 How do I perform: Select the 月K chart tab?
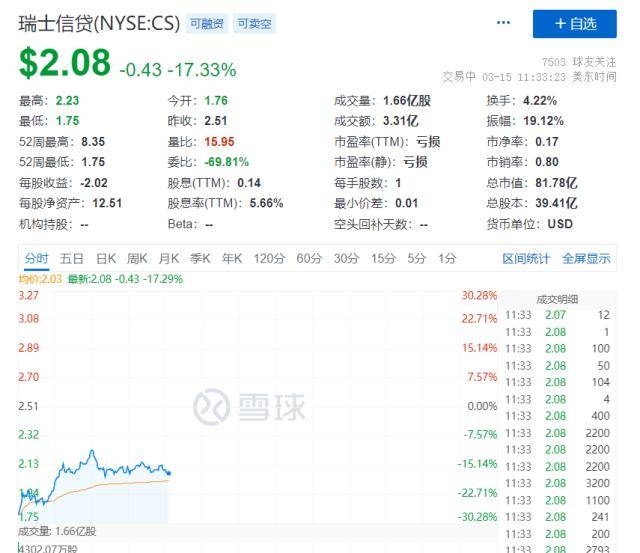[x=169, y=258]
